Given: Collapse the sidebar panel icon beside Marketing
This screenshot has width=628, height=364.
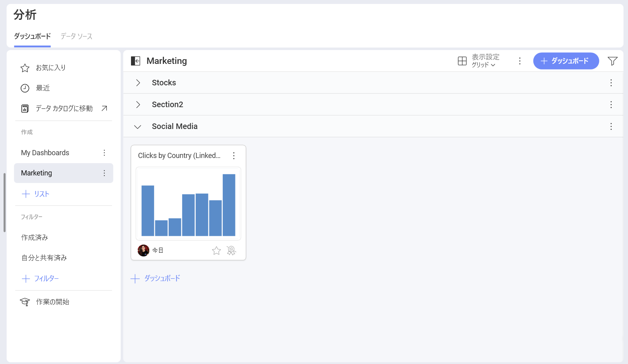Looking at the screenshot, I should click(136, 61).
